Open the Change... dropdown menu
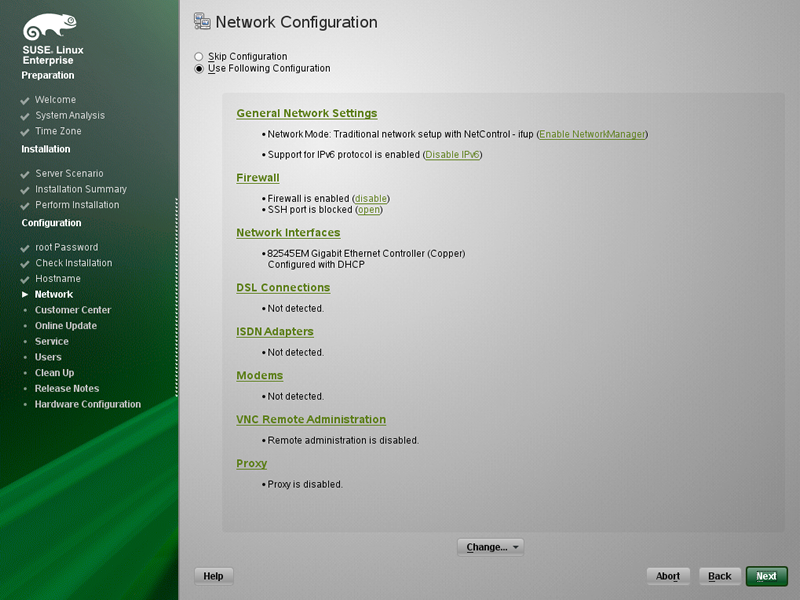 point(490,547)
